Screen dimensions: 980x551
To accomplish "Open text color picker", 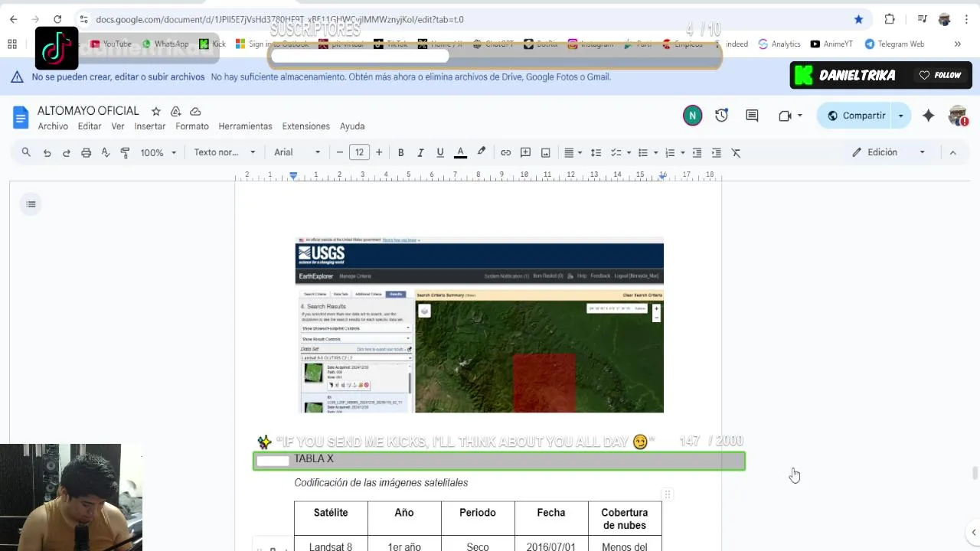I will point(460,152).
